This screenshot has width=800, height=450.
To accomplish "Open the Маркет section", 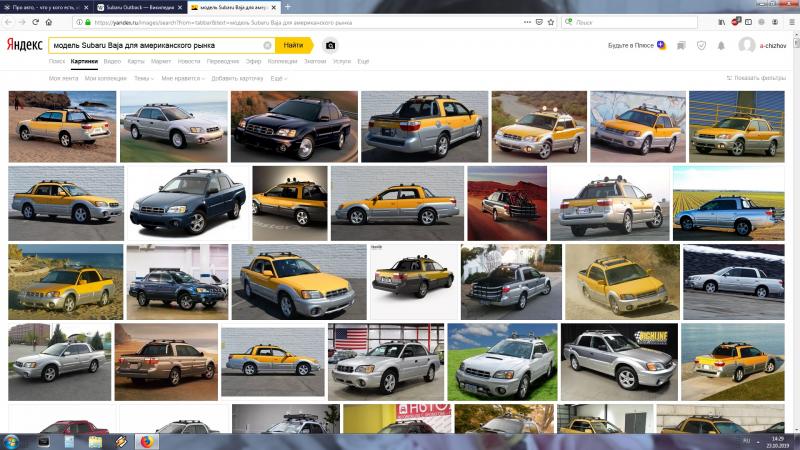I will tap(161, 61).
